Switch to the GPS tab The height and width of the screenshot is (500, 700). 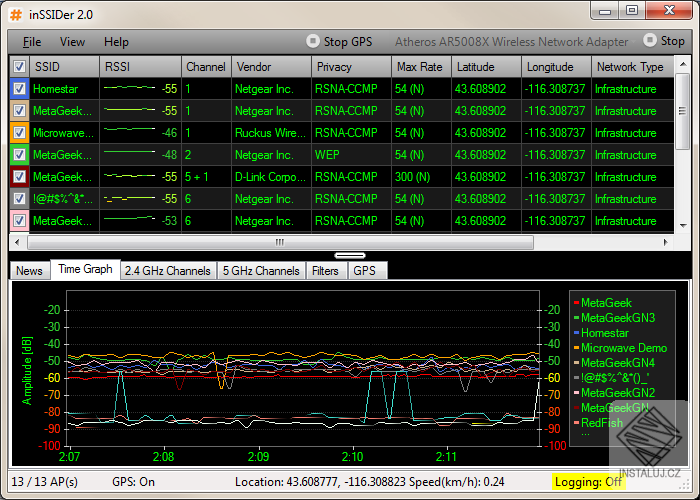(x=365, y=271)
